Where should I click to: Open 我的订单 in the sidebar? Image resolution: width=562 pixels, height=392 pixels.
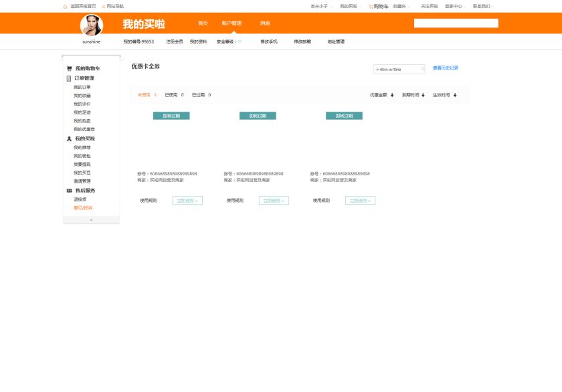(x=82, y=87)
